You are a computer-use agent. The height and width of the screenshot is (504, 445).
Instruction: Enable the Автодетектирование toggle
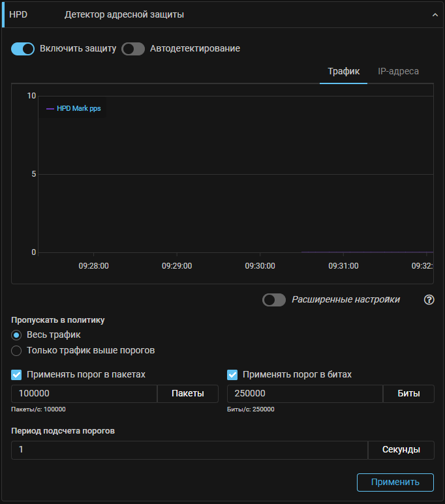click(x=133, y=49)
